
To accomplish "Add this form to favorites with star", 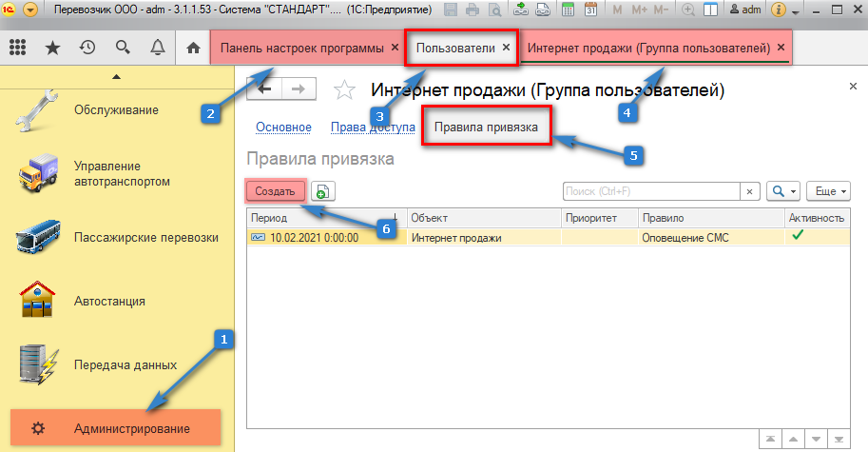I will pyautogui.click(x=342, y=90).
